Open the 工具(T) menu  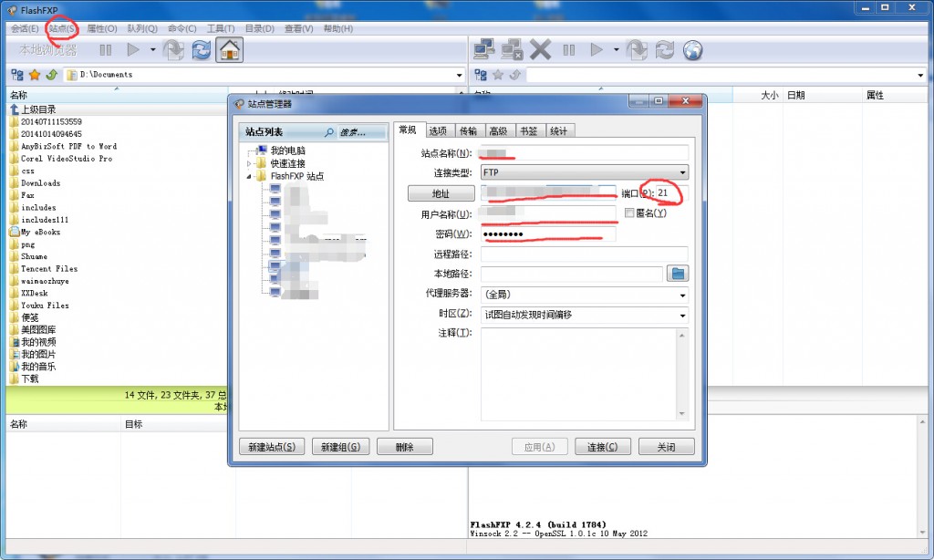pos(221,28)
